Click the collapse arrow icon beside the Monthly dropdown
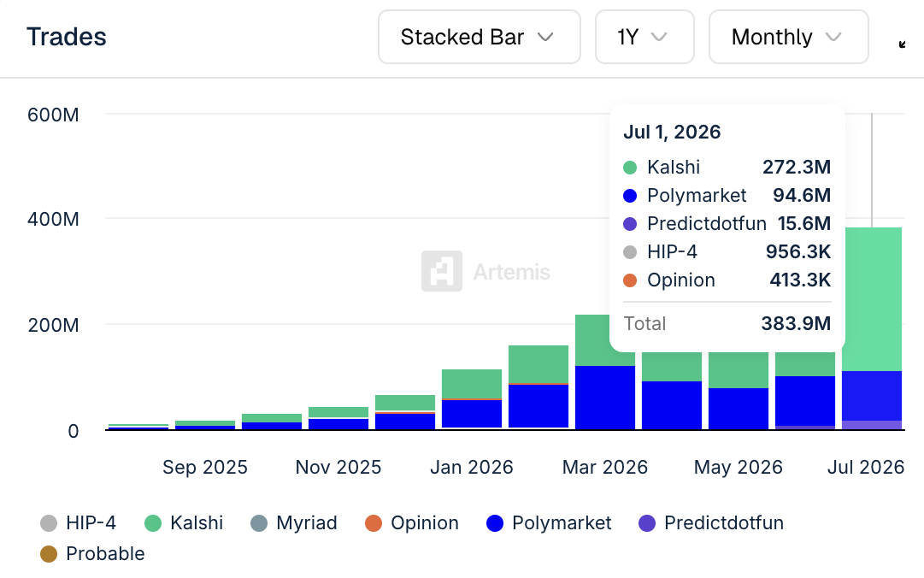This screenshot has height=578, width=924. coord(902,44)
